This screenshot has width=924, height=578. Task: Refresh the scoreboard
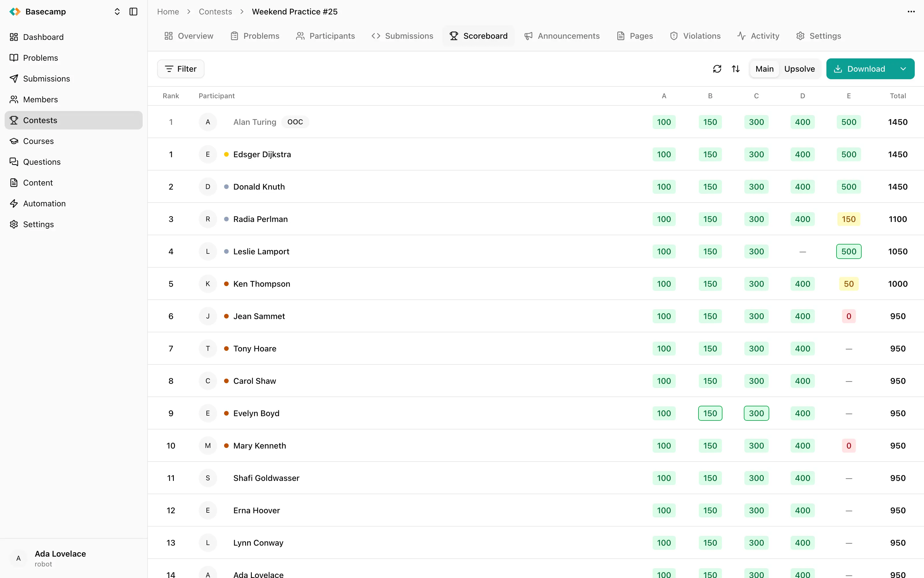(717, 69)
